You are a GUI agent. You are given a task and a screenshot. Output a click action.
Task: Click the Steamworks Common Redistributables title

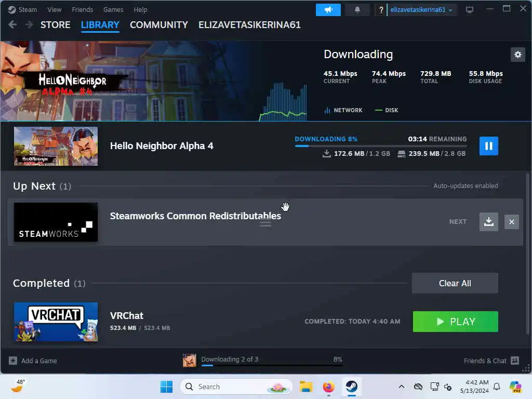pyautogui.click(x=195, y=216)
